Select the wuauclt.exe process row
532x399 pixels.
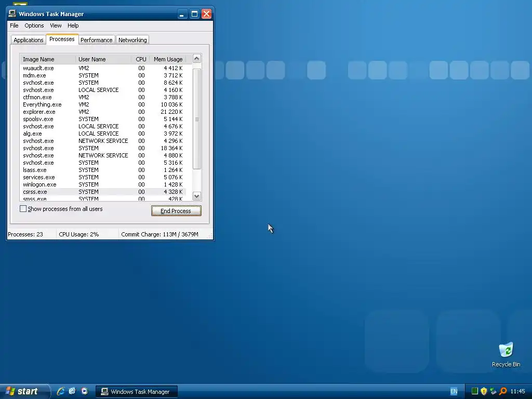coord(103,68)
